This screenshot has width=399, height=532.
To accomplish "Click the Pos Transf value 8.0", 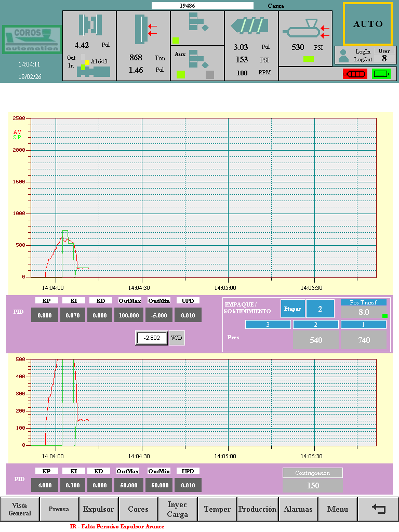I will pyautogui.click(x=364, y=312).
